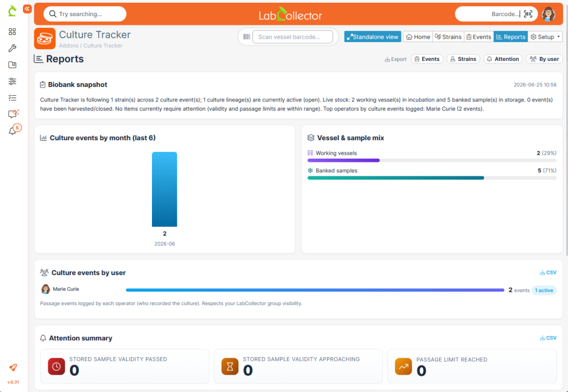
Task: Open the wrench tools icon in sidebar
Action: tap(12, 48)
